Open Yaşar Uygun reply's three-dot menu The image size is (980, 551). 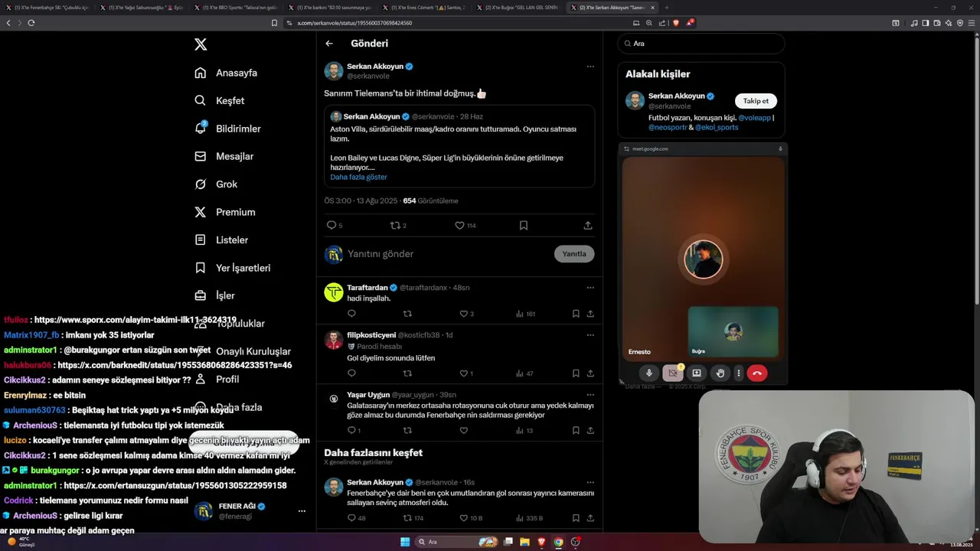point(590,395)
